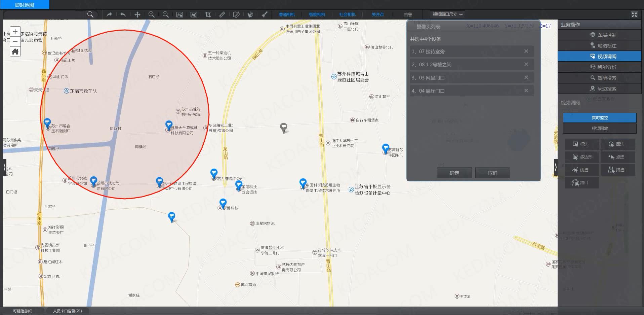This screenshot has width=644, height=315.
Task: Toggle the 关注点 layer filter
Action: point(377,14)
